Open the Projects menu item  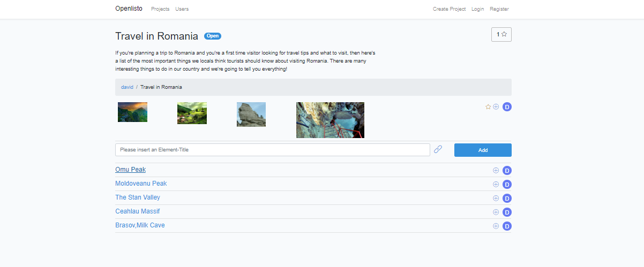tap(160, 9)
